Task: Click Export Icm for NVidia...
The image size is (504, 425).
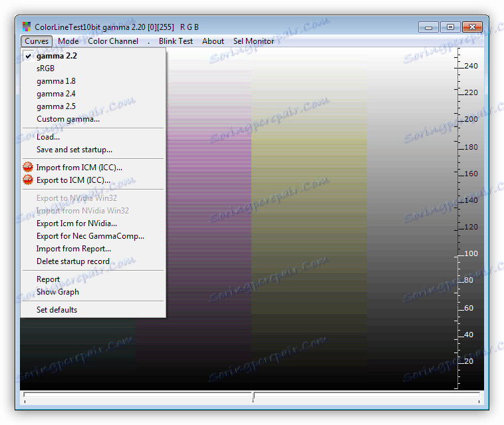Action: coord(93,223)
